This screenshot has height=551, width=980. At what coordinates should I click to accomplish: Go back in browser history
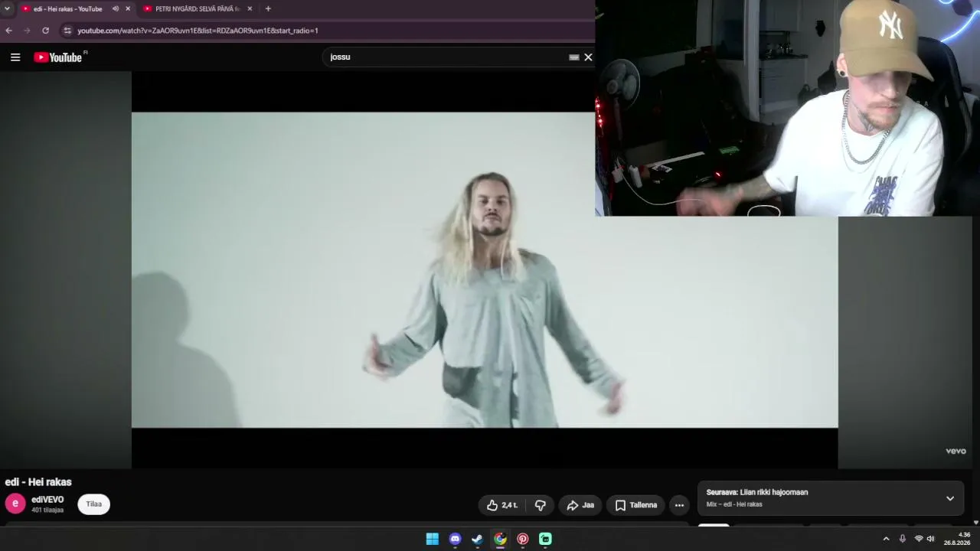tap(8, 31)
